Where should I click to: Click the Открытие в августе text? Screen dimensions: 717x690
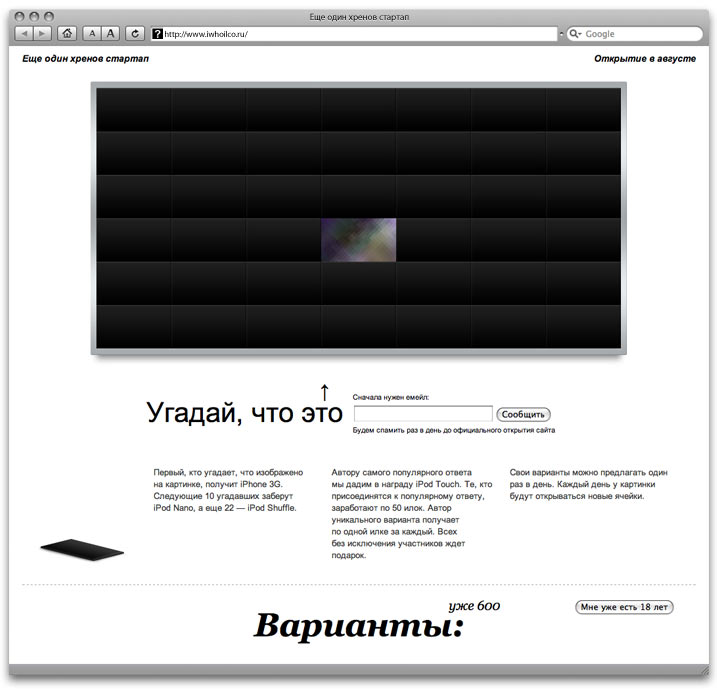point(644,59)
